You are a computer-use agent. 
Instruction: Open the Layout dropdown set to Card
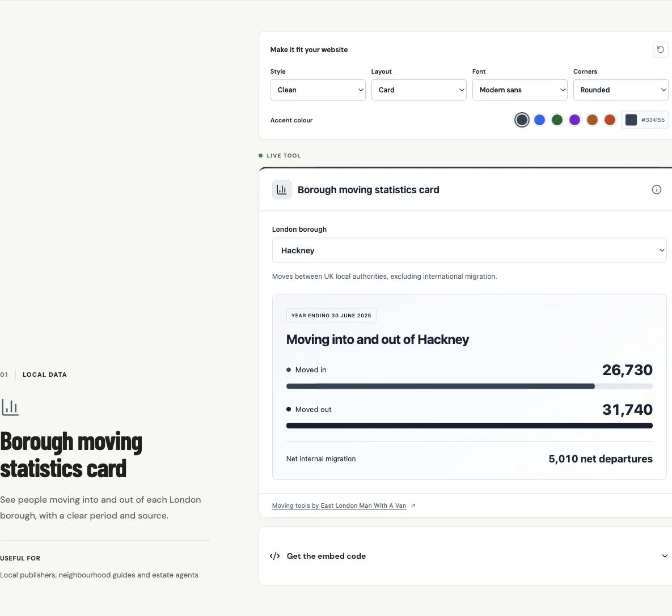[419, 90]
